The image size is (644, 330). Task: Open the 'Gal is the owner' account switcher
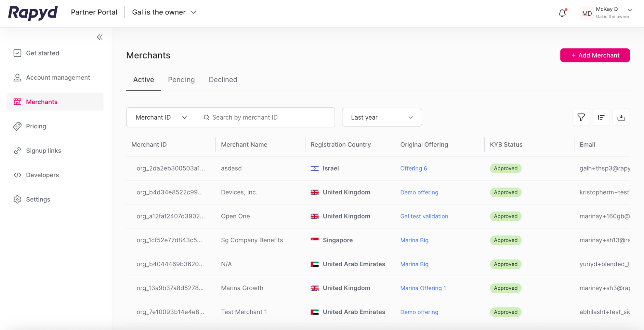tap(164, 12)
